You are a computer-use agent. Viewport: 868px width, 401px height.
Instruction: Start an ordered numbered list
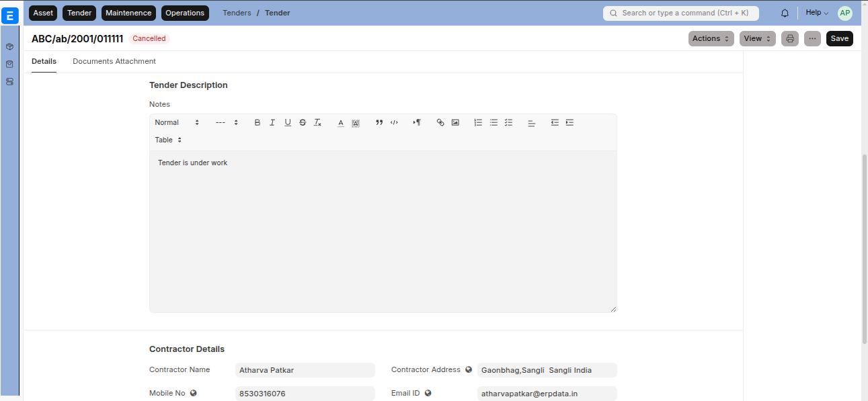pyautogui.click(x=478, y=123)
